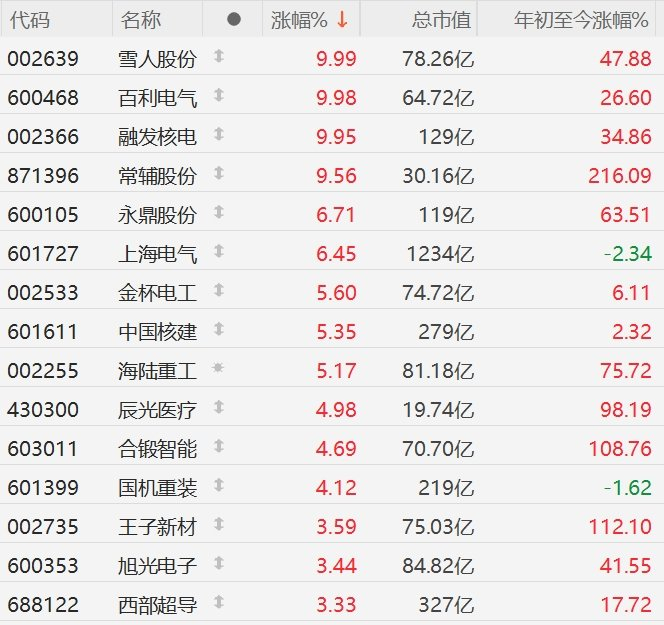Click the 6.71 gain value

click(335, 215)
